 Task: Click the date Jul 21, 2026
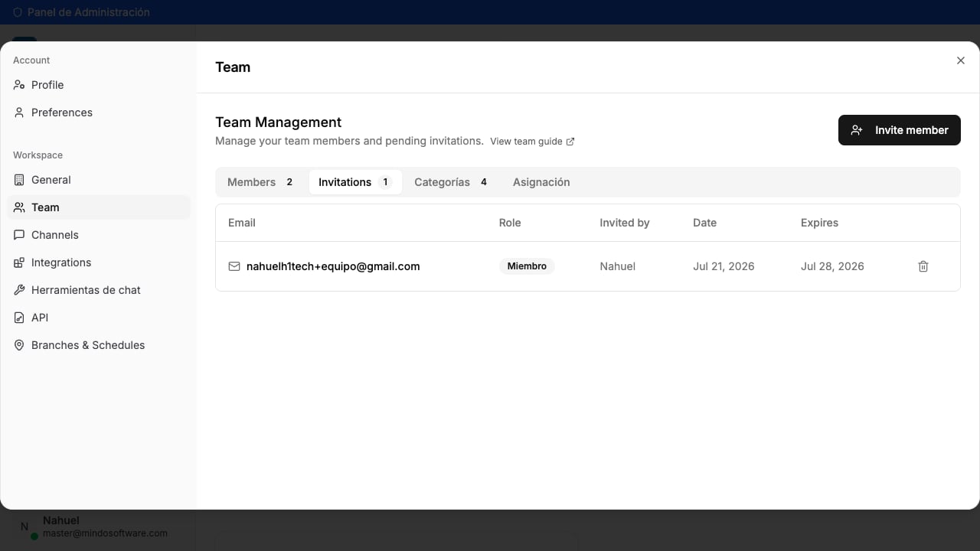click(724, 266)
